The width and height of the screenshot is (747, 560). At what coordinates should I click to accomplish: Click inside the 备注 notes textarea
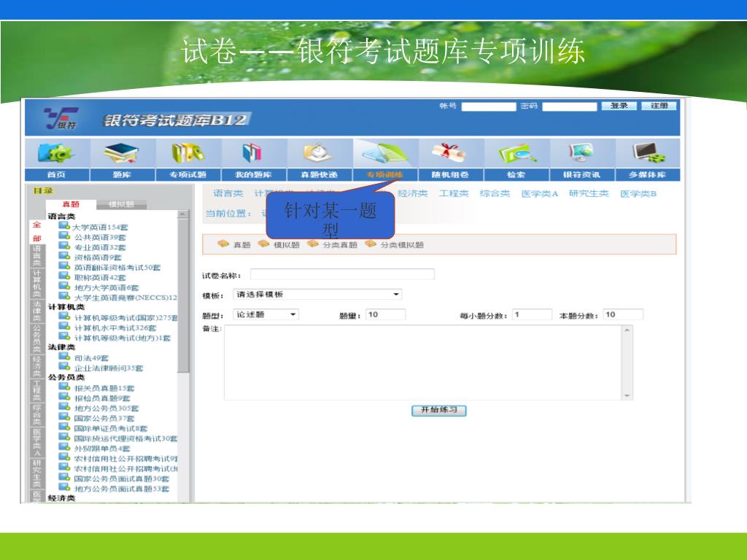(423, 362)
